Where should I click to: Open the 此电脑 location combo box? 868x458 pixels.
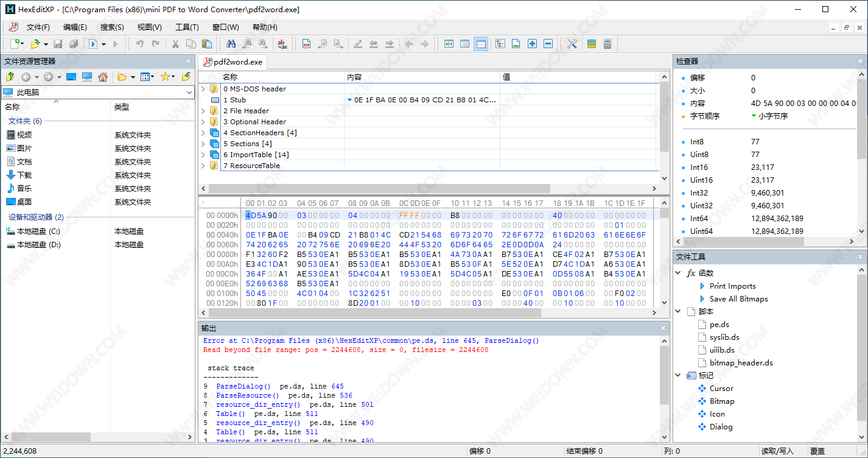click(x=97, y=92)
